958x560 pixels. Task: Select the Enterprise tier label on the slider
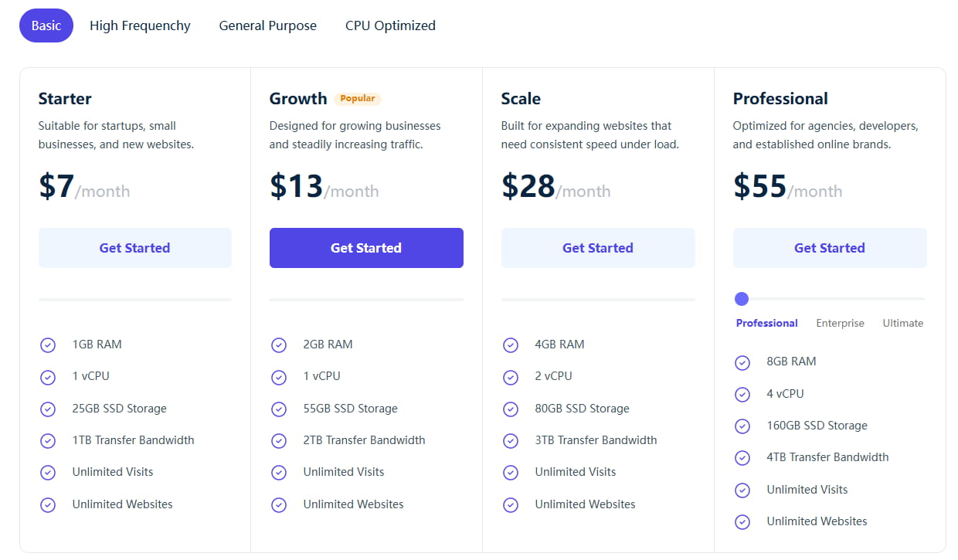(x=840, y=324)
